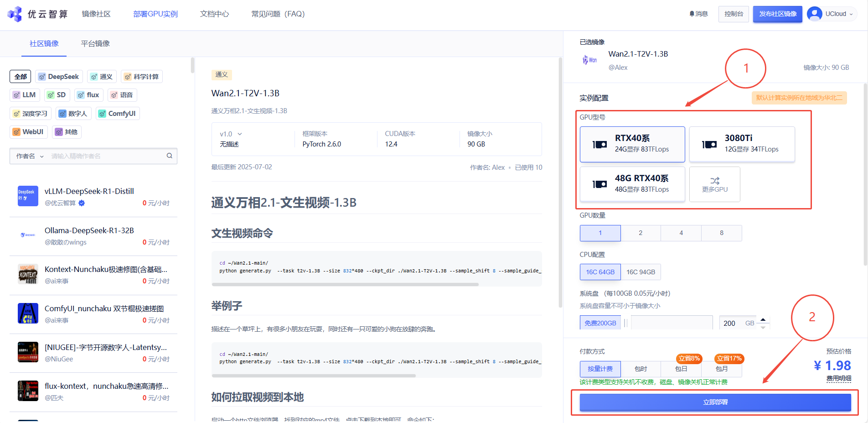Open 部署GPU实例 nav item

155,14
